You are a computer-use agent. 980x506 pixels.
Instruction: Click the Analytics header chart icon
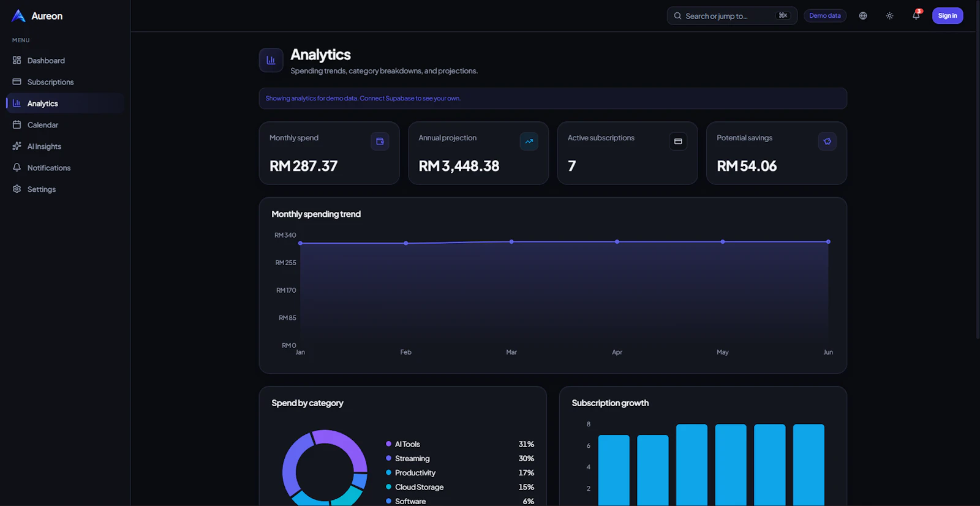tap(271, 60)
